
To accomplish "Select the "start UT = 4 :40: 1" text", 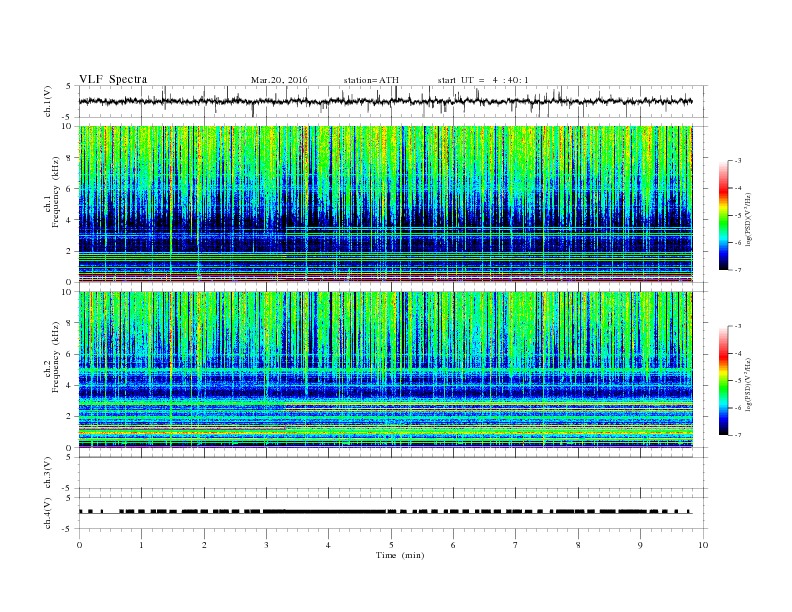I will (483, 80).
